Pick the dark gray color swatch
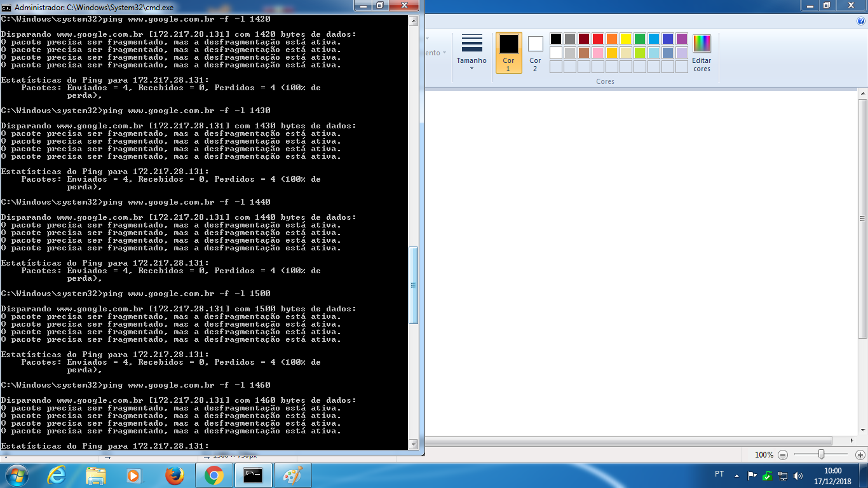868x488 pixels. click(x=570, y=39)
